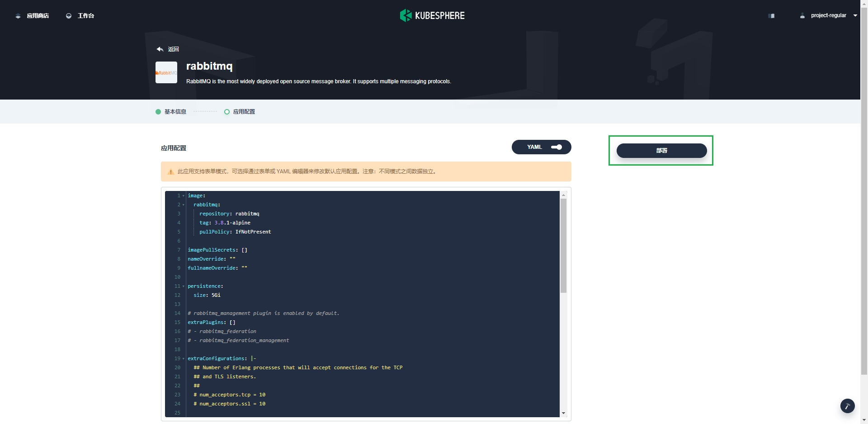The height and width of the screenshot is (424, 868).
Task: Click the 工作台 workbench icon
Action: (69, 16)
